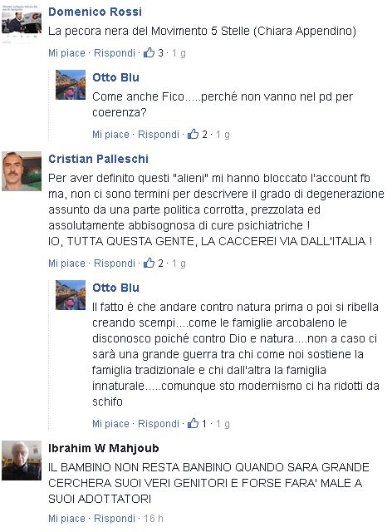392x532 pixels.
Task: Reply to Domenico Rossi's comment
Action: [x=115, y=53]
